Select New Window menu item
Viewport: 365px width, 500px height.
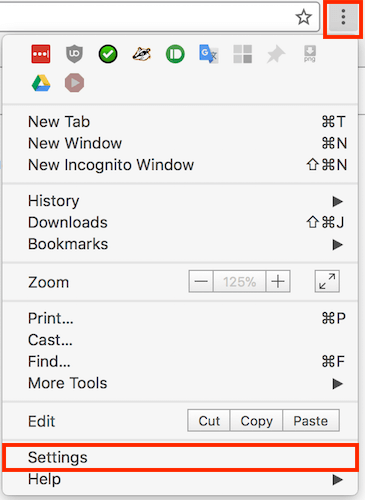[x=180, y=143]
